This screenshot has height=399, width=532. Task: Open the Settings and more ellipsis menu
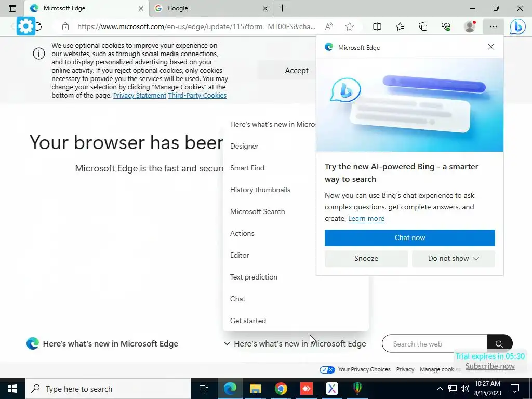[x=494, y=26]
